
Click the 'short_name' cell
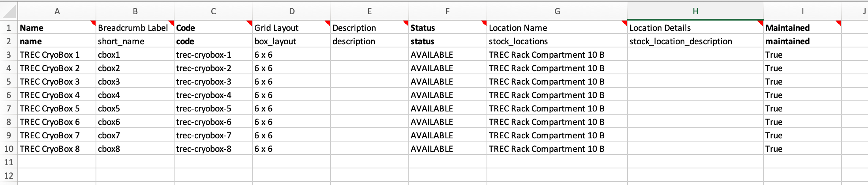(135, 41)
